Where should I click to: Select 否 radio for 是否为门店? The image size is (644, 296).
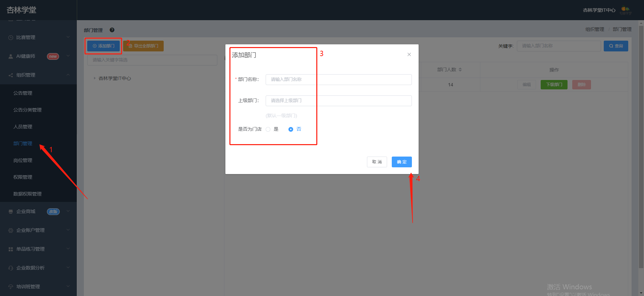(x=291, y=129)
